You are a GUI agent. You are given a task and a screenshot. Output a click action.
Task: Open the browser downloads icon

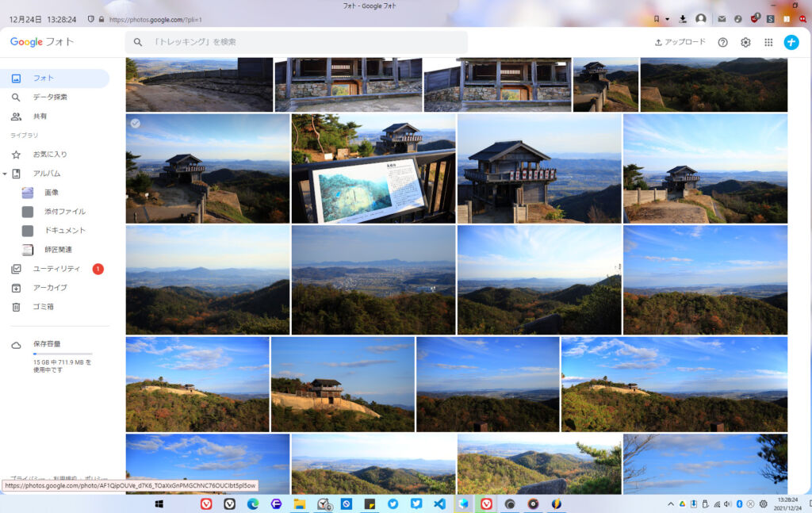point(683,19)
